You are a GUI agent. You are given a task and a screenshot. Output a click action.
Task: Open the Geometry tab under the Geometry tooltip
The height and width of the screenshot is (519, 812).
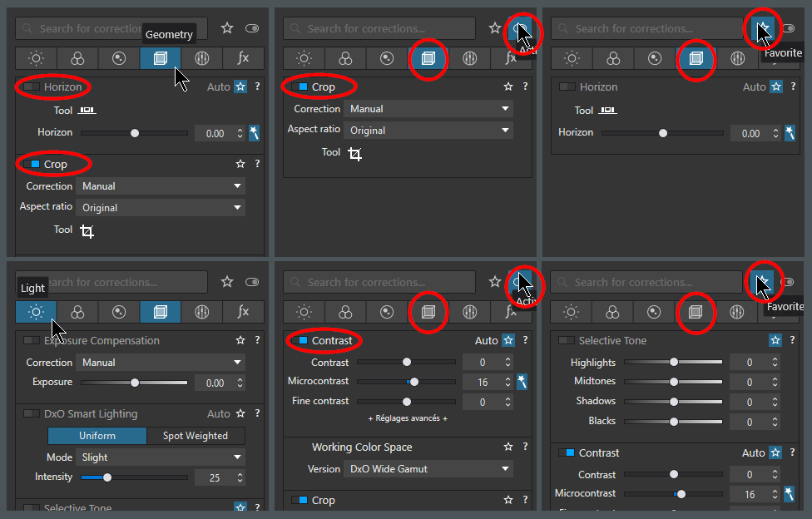coord(161,58)
